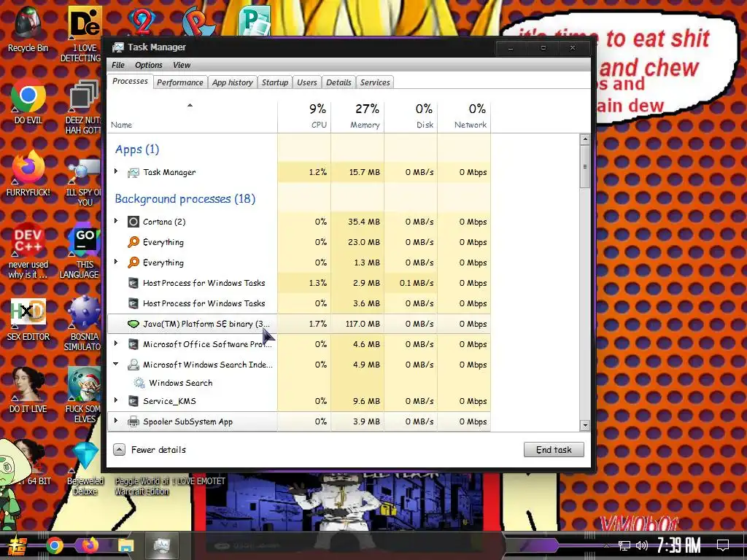Expand the Cortana (2) process group
The width and height of the screenshot is (747, 560).
[x=116, y=221]
